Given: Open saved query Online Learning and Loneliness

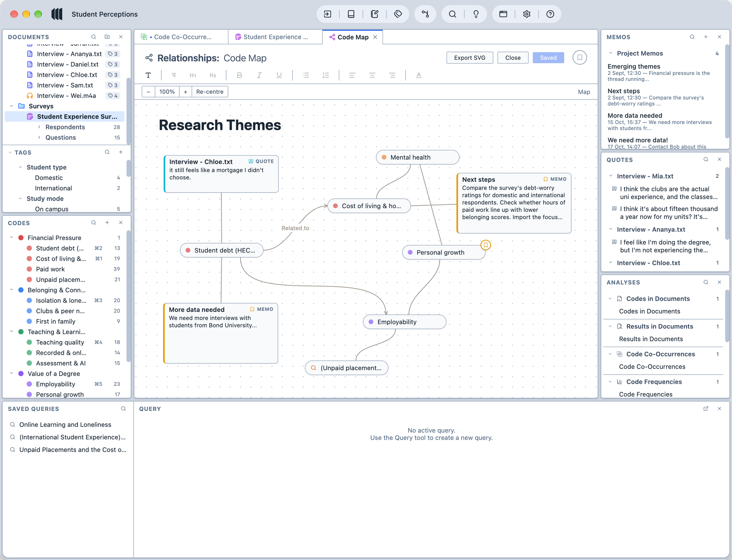Looking at the screenshot, I should click(65, 424).
